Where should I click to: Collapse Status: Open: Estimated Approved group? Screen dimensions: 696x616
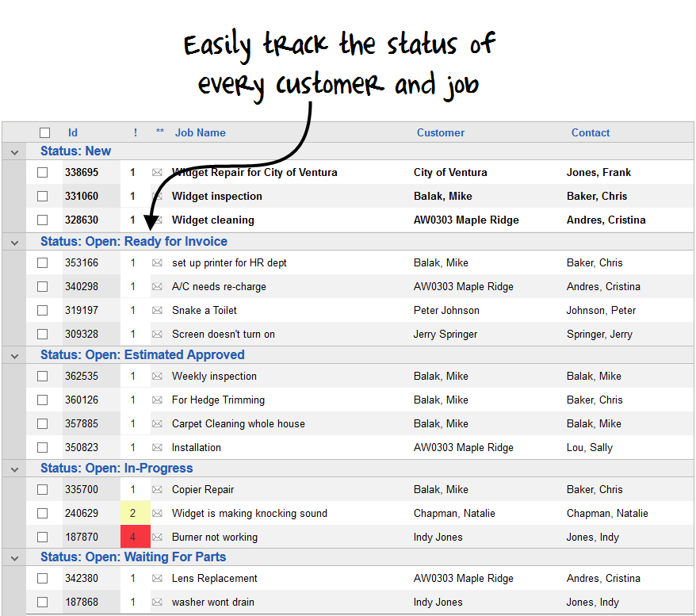pos(14,357)
